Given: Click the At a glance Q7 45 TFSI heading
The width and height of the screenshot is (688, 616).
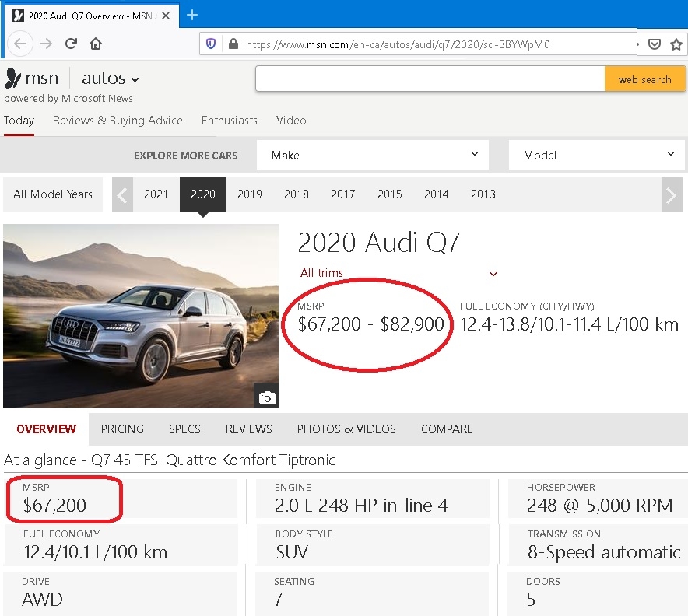Looking at the screenshot, I should click(170, 460).
